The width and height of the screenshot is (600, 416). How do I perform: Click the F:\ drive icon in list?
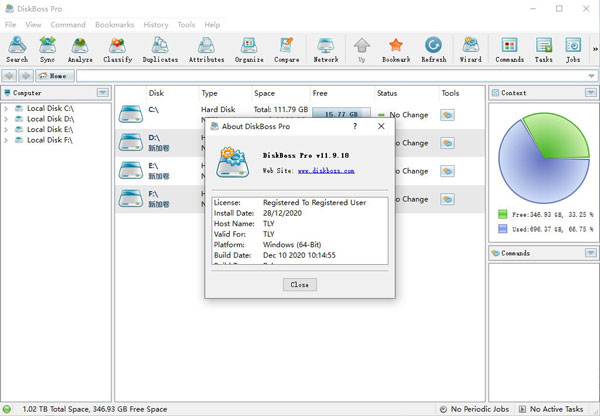(x=130, y=199)
